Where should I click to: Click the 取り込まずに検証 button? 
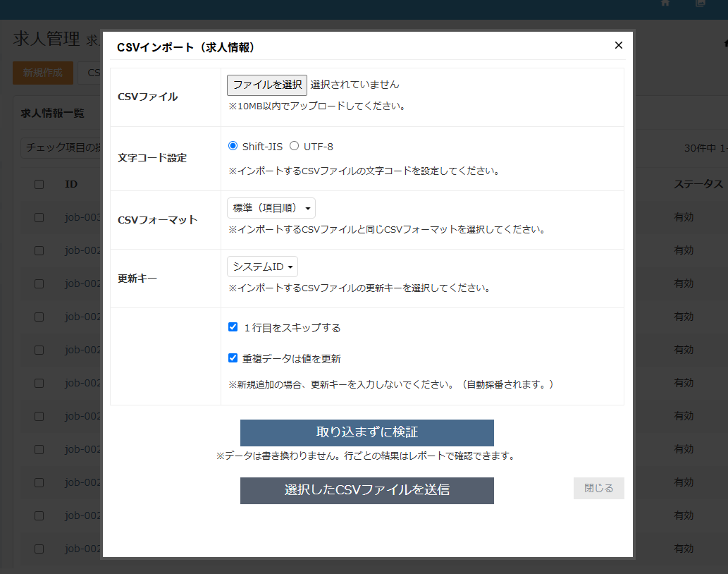coord(366,432)
